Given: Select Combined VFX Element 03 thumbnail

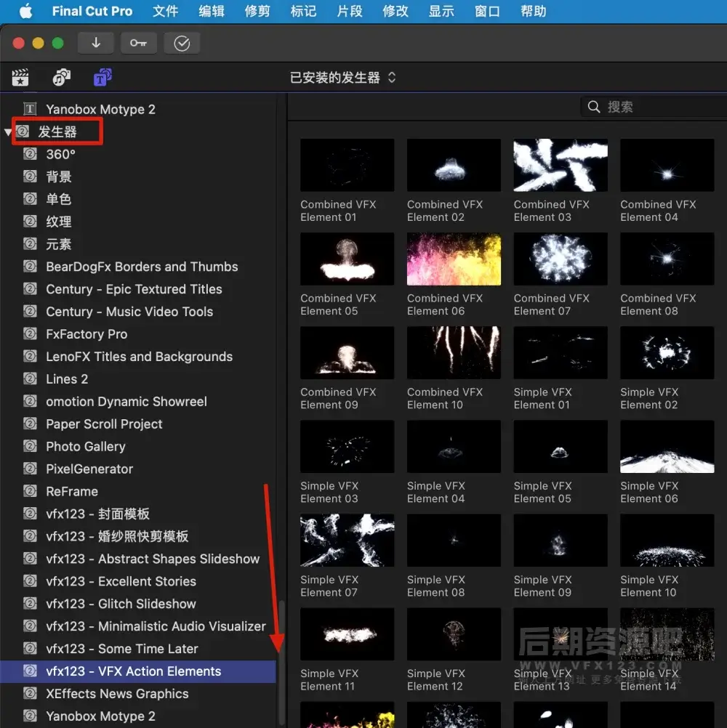Looking at the screenshot, I should 561,165.
